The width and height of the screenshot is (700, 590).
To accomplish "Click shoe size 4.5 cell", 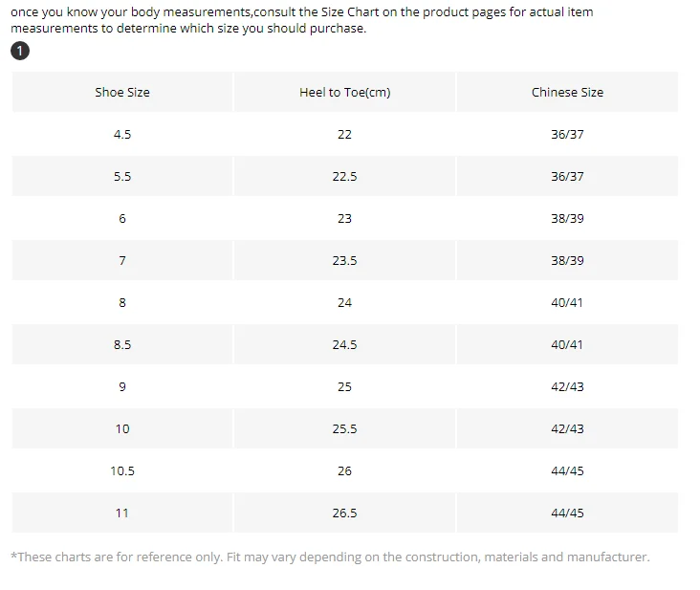I will pos(122,134).
